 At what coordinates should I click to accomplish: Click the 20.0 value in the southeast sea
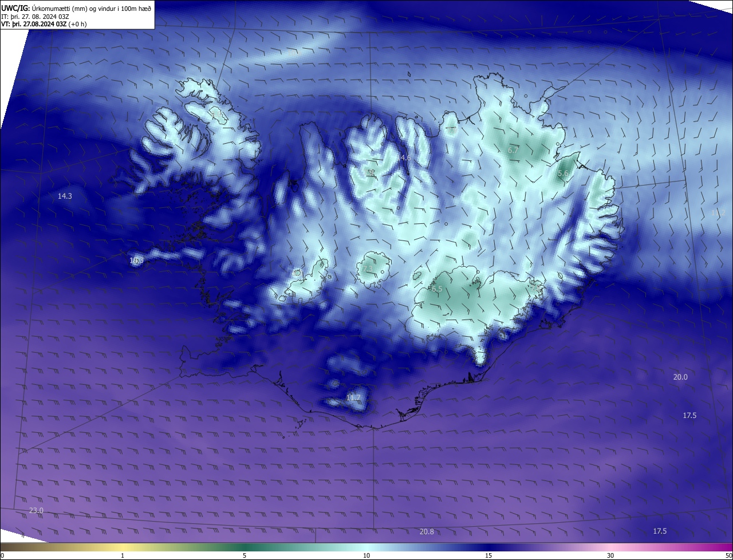point(680,377)
